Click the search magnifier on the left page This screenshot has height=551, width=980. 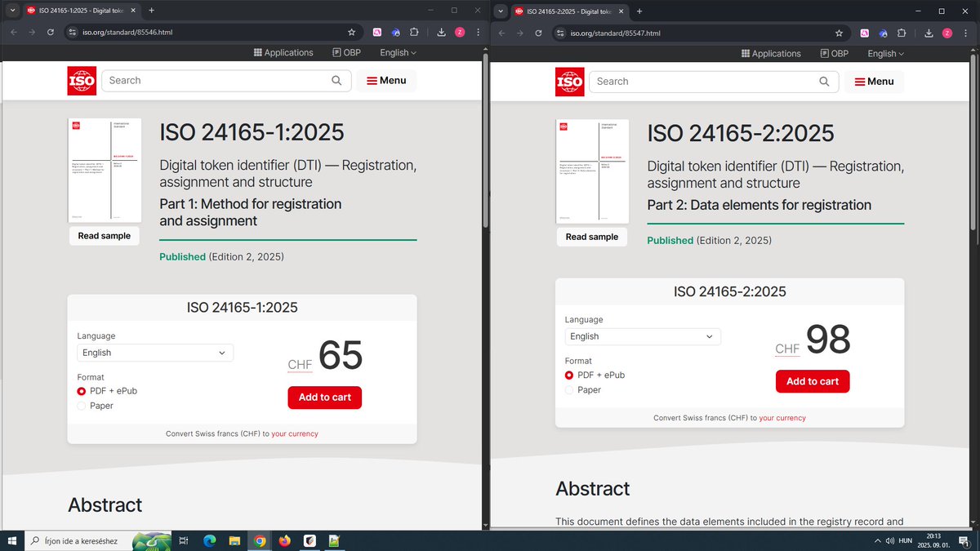click(x=337, y=80)
